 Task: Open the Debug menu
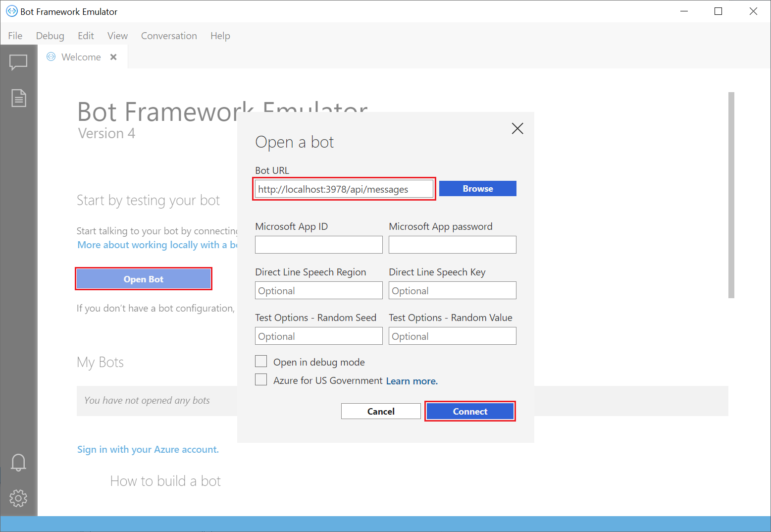click(x=50, y=36)
